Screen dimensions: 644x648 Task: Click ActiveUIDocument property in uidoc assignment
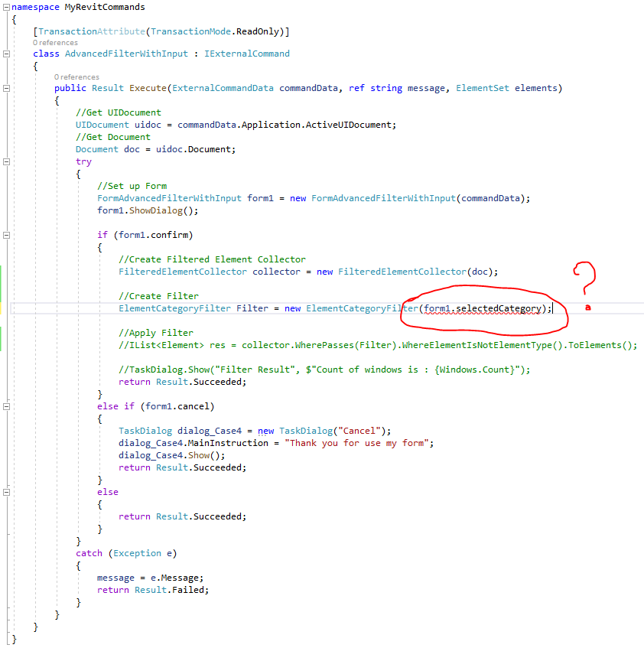pyautogui.click(x=350, y=125)
